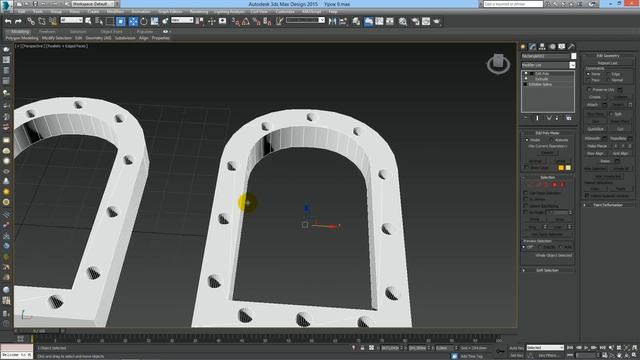
Task: Open the Modifiers menu
Action: [114, 12]
